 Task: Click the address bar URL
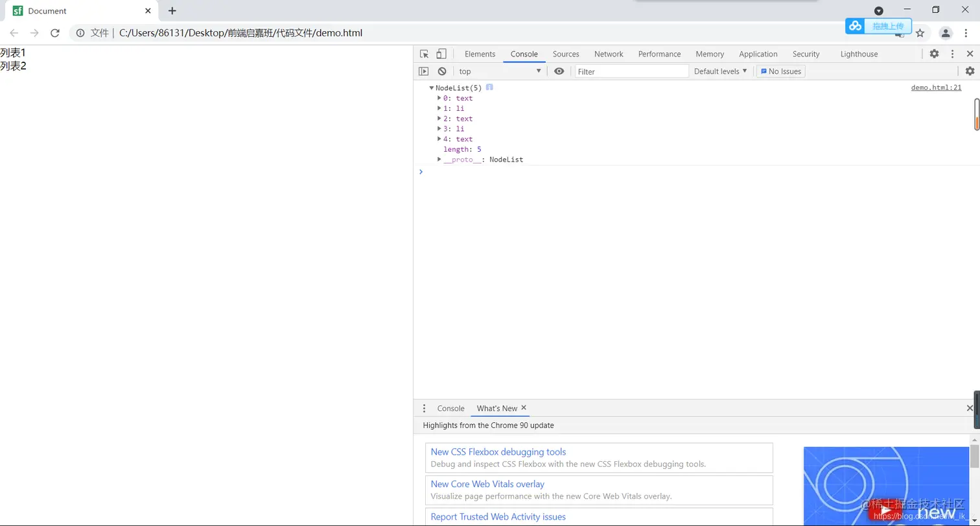point(240,33)
